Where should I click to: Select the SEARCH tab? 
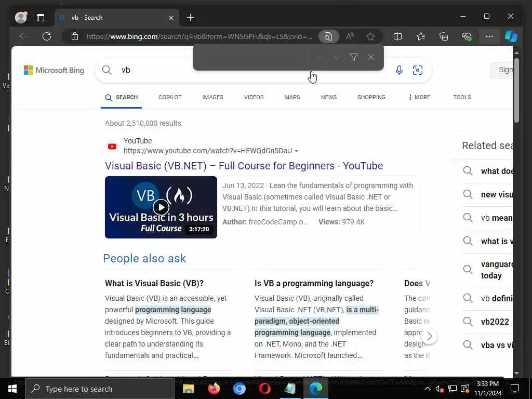tap(122, 97)
